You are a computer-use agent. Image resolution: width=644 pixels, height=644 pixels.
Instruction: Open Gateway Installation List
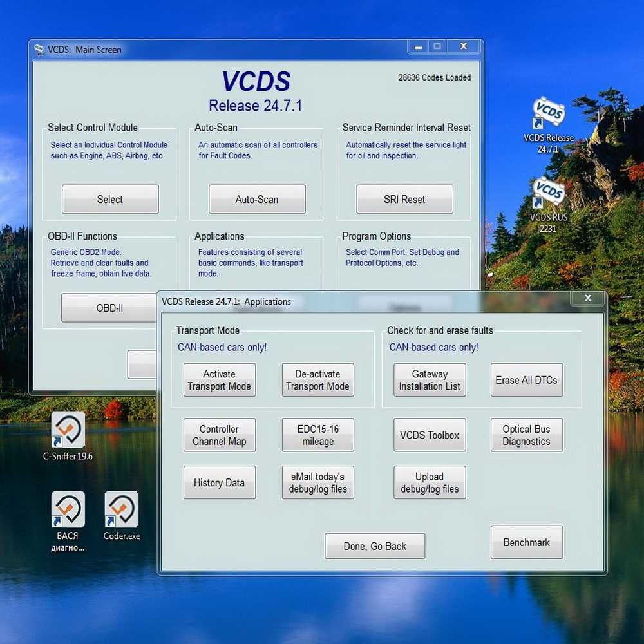(x=430, y=380)
